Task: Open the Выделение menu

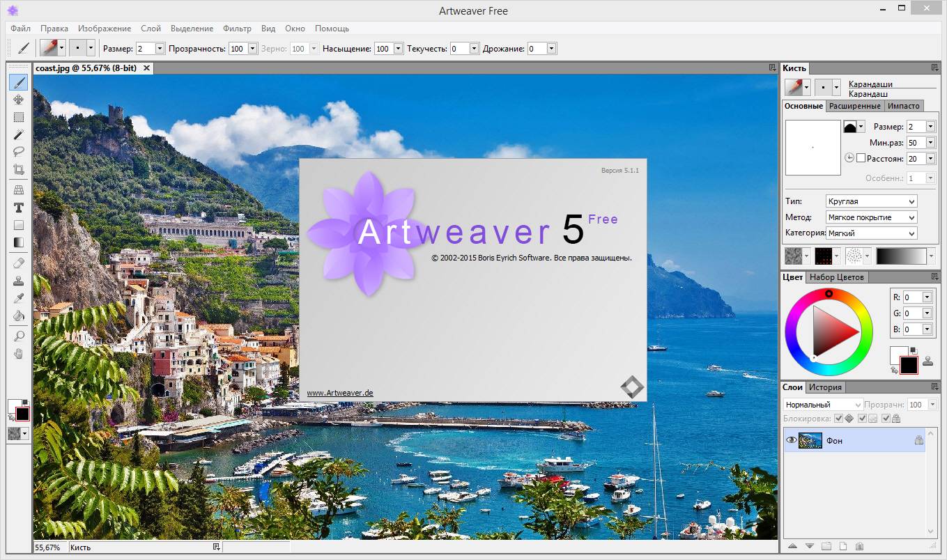Action: pyautogui.click(x=192, y=29)
